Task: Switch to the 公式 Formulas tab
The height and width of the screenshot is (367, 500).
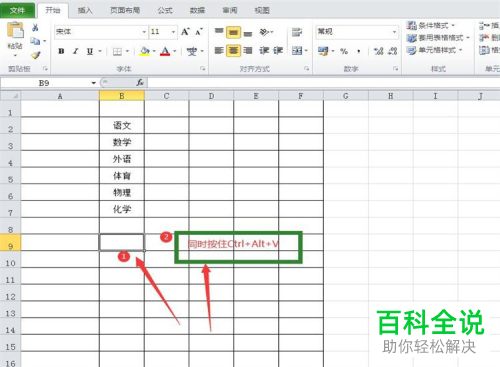Action: 165,10
